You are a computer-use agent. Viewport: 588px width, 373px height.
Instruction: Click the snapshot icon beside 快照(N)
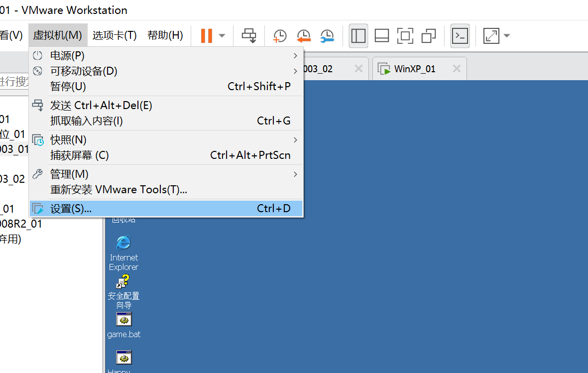coord(38,140)
